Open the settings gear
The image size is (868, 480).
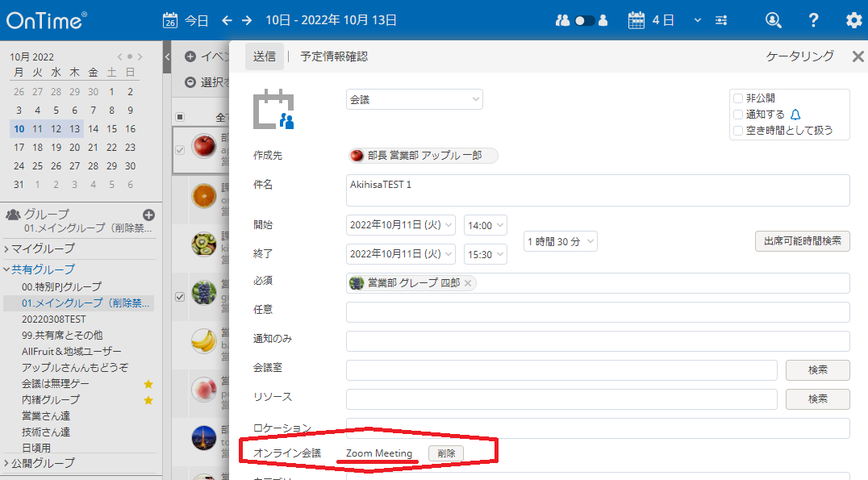tap(854, 20)
